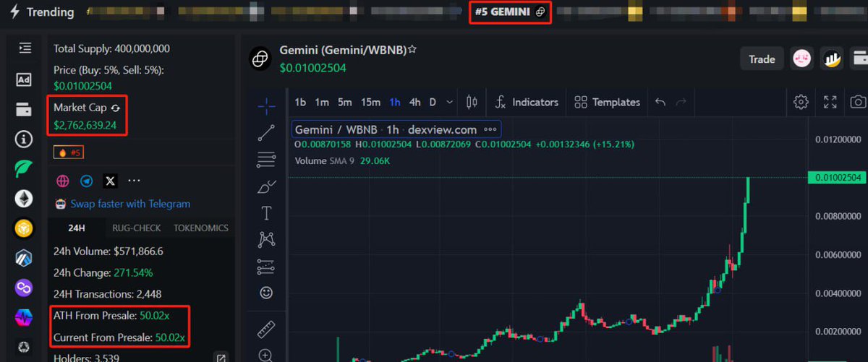This screenshot has height=362, width=868.
Task: Open the Indicators menu
Action: pos(527,102)
